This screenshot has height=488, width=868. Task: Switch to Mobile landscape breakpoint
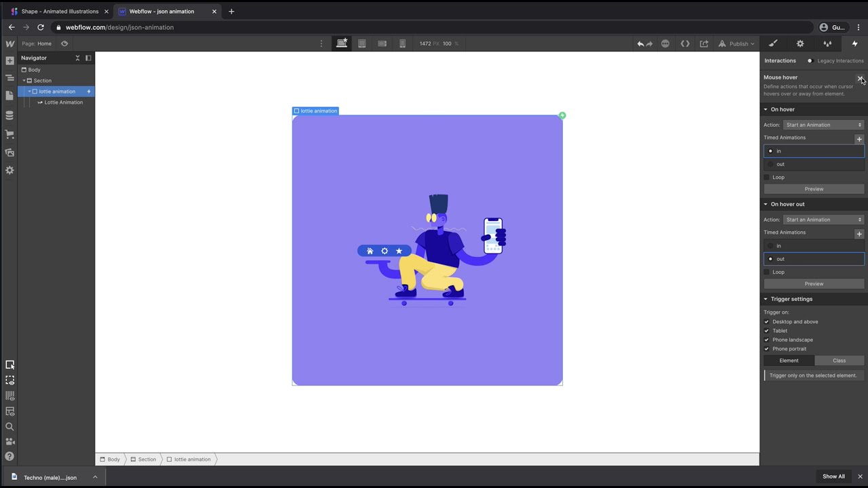382,43
